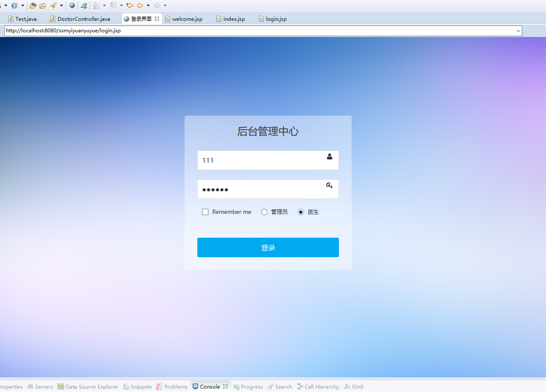546x392 pixels.
Task: Open the address bar URL dropdown
Action: [518, 30]
